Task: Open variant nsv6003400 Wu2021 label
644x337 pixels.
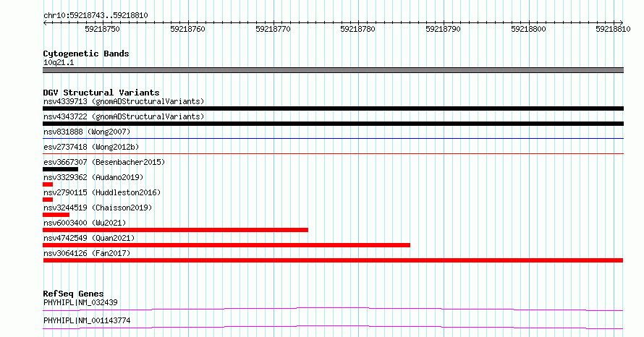Action: click(85, 223)
